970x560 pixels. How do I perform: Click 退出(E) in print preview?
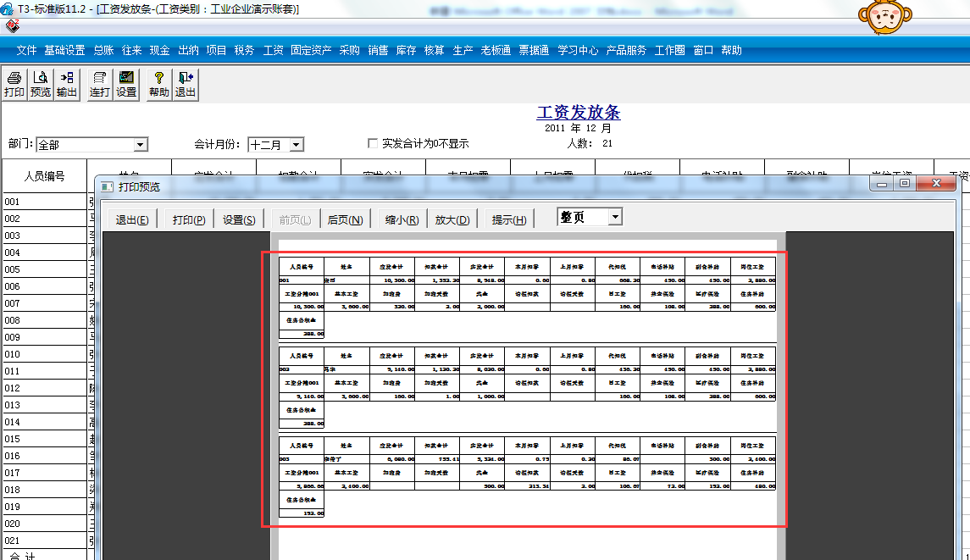coord(132,219)
